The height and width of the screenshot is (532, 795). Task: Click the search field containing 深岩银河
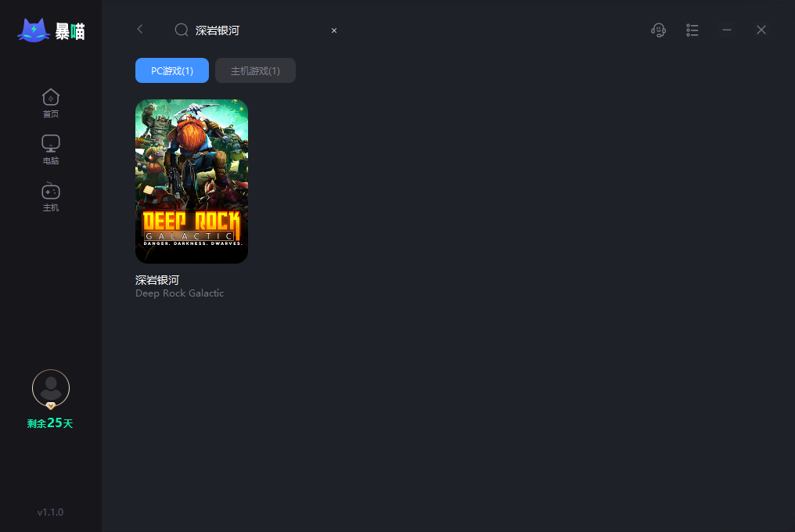pyautogui.click(x=256, y=31)
